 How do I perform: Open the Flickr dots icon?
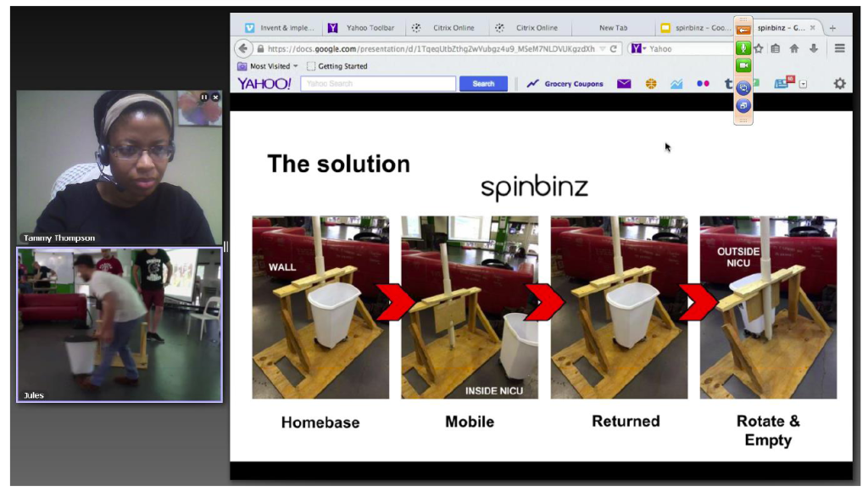[x=703, y=84]
